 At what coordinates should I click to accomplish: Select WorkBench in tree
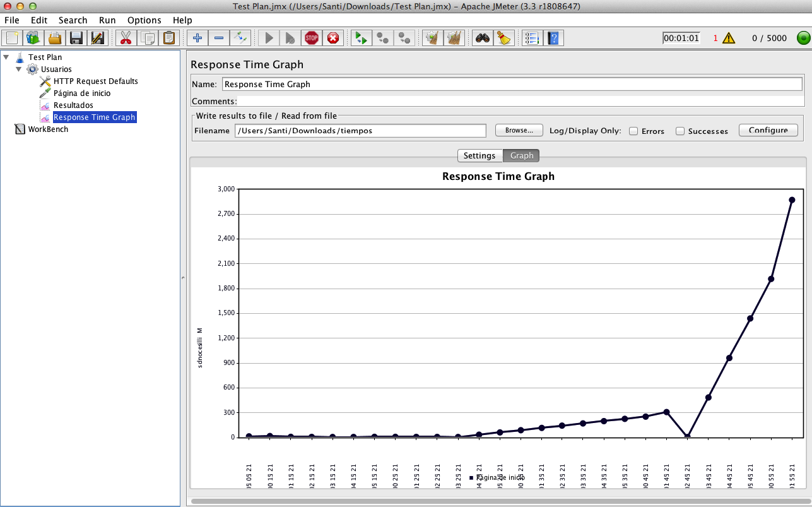tap(48, 129)
